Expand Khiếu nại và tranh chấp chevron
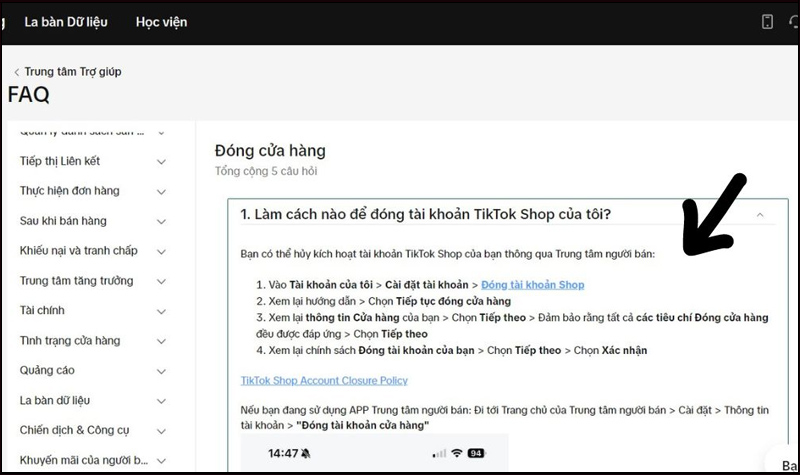Viewport: 800px width, 475px height. click(161, 252)
